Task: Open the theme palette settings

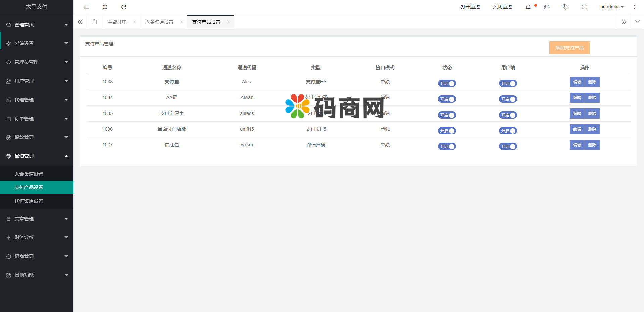Action: point(547,7)
